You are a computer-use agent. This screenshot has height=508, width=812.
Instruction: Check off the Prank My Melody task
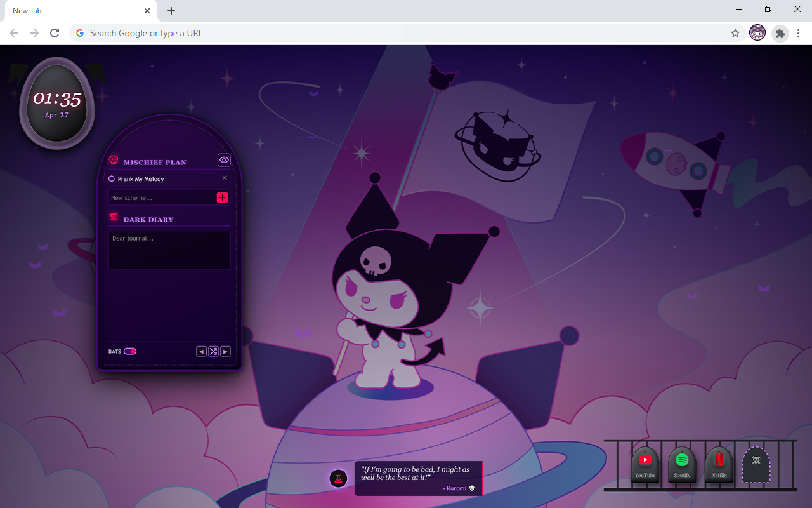tap(112, 179)
